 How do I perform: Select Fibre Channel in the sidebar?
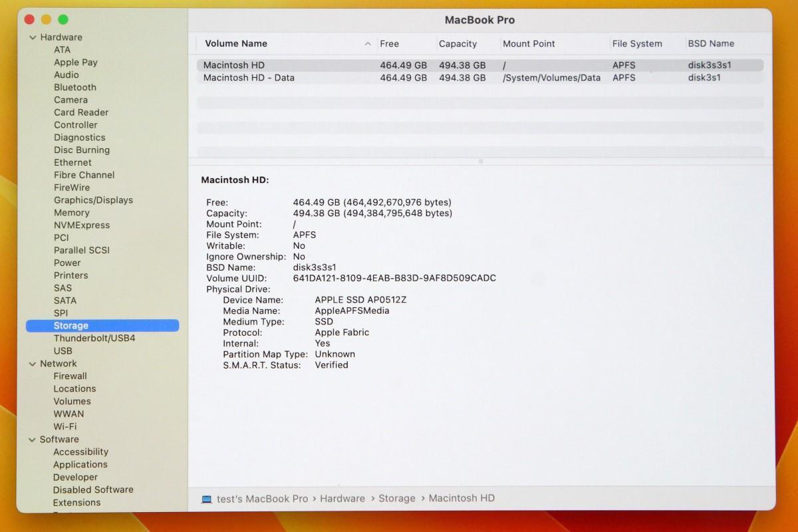point(84,176)
